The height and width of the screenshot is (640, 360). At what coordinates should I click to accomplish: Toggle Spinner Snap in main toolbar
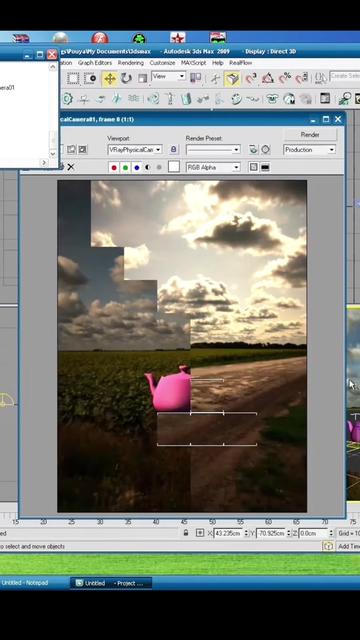coord(302,78)
